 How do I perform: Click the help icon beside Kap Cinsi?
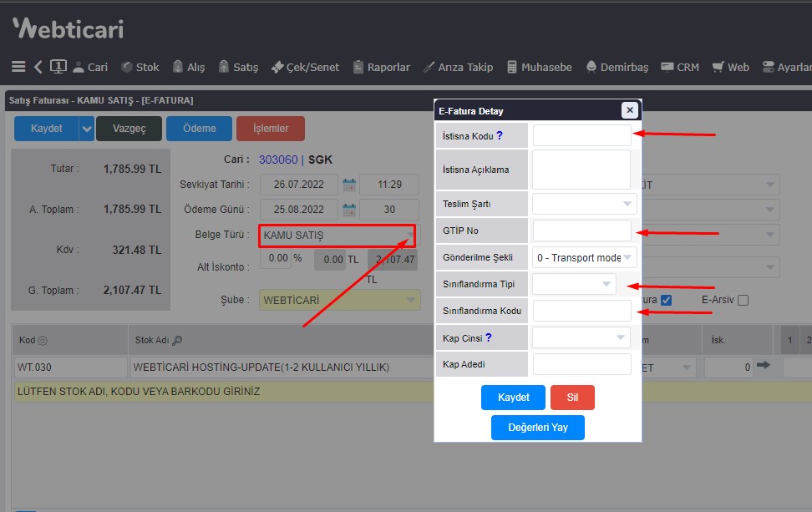pyautogui.click(x=489, y=337)
